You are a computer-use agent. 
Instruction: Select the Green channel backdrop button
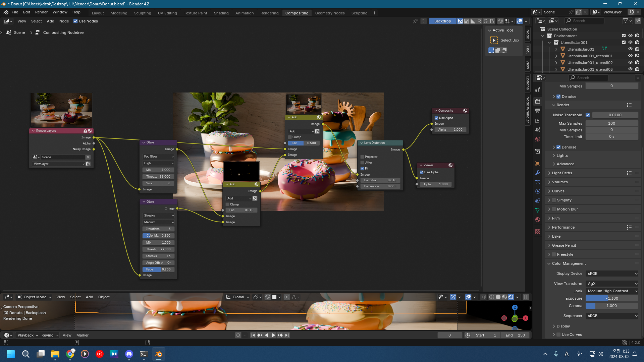(486, 21)
